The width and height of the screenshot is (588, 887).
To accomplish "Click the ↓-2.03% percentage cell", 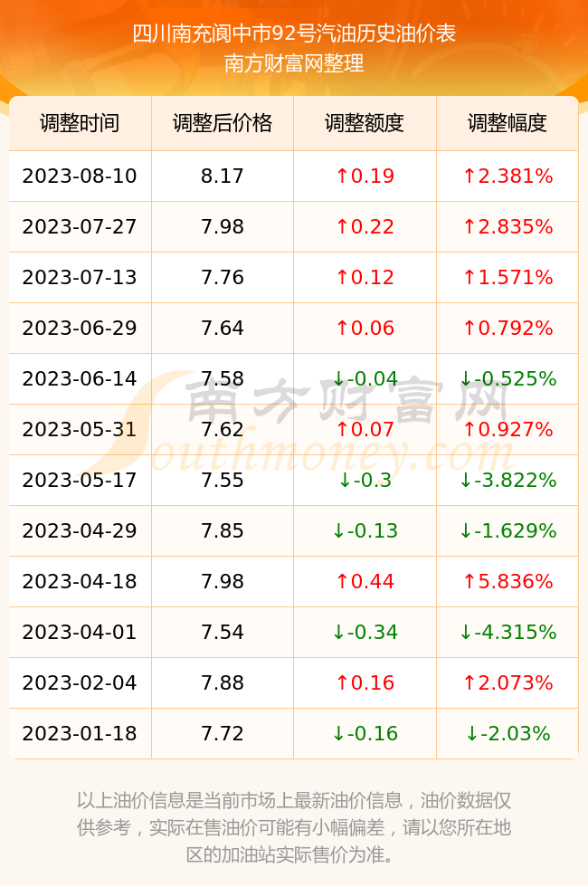I will point(507,734).
